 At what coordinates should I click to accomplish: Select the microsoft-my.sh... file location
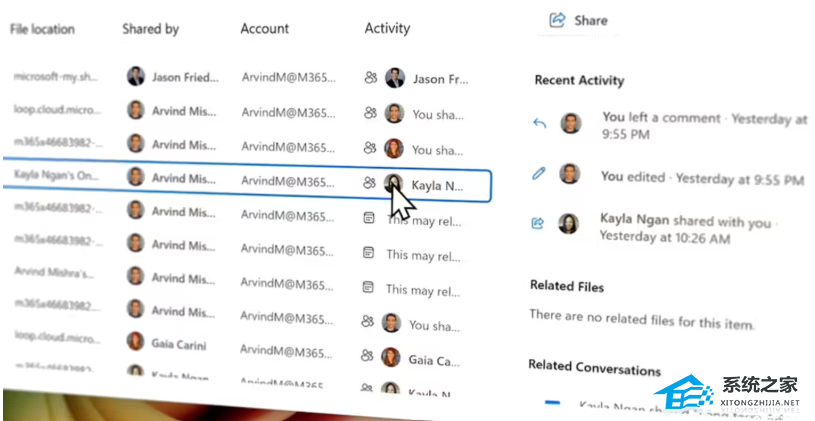[56, 77]
